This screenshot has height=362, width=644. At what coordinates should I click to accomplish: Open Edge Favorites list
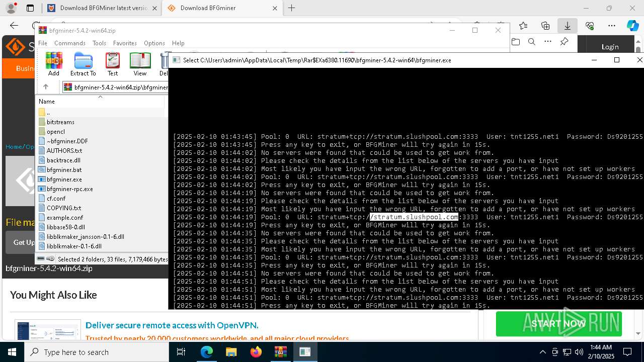[523, 26]
